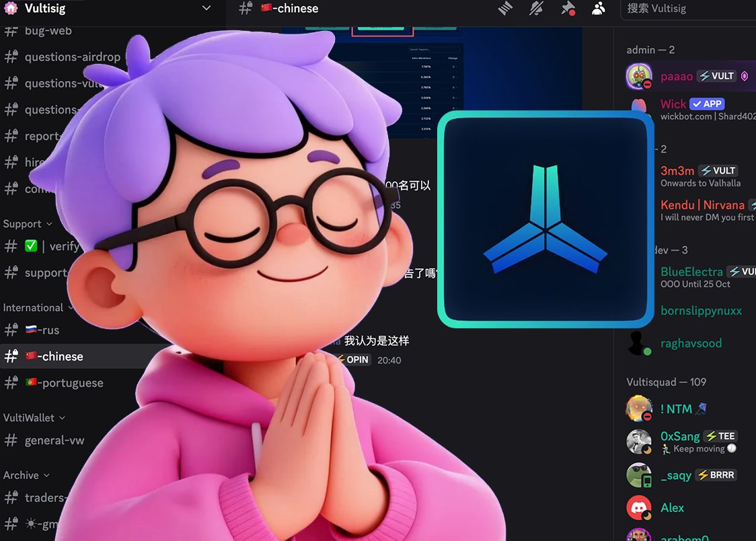This screenshot has height=541, width=756.
Task: Collapse the VultiWallet category
Action: (x=34, y=418)
